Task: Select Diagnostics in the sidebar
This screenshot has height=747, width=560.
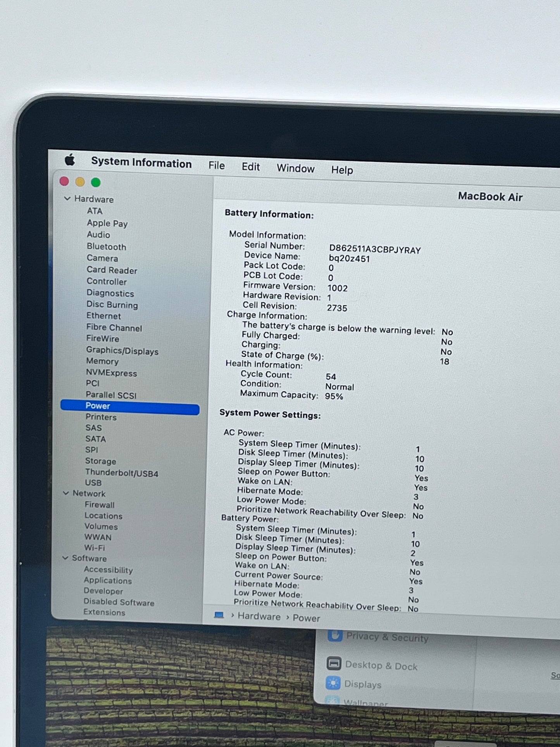Action: [x=110, y=293]
